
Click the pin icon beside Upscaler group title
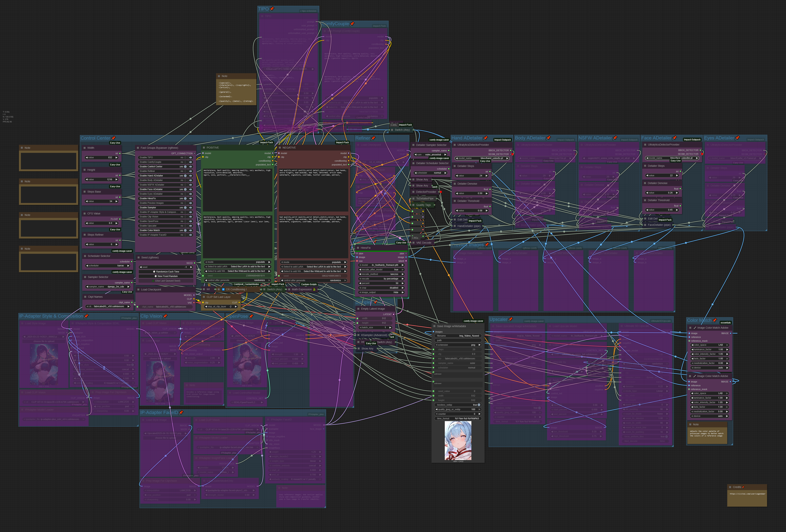pos(510,319)
